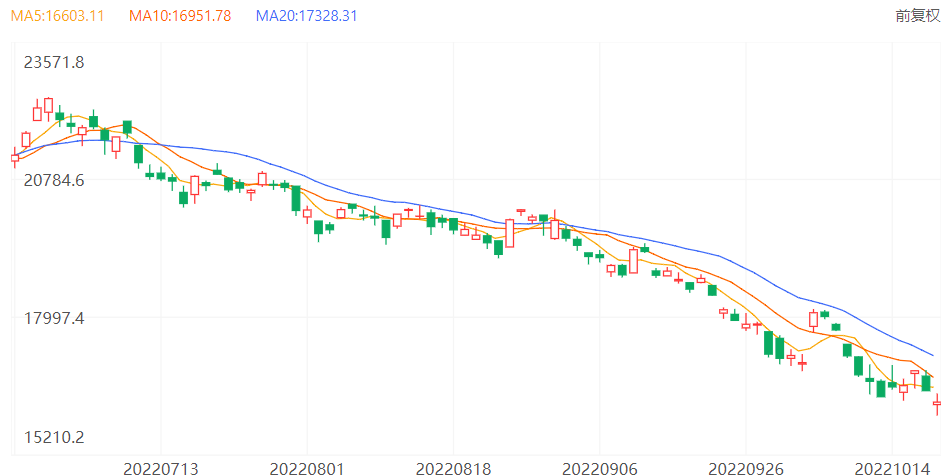Click the 15210.2 y-axis value
Screen dimensions: 947x476
pyautogui.click(x=54, y=437)
